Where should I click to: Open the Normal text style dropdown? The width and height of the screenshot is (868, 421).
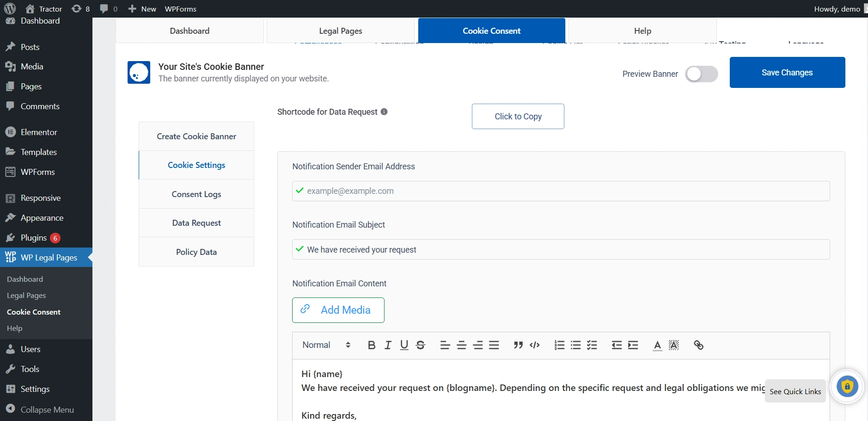[x=326, y=345]
